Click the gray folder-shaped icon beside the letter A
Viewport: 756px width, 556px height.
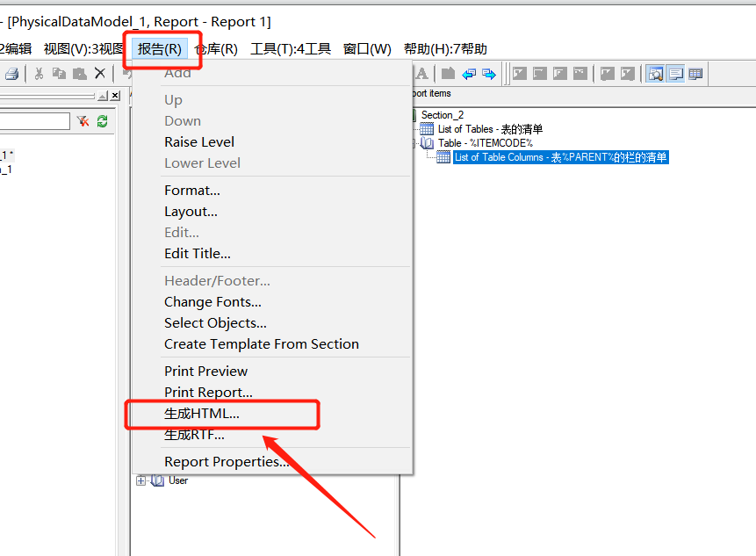pos(449,74)
